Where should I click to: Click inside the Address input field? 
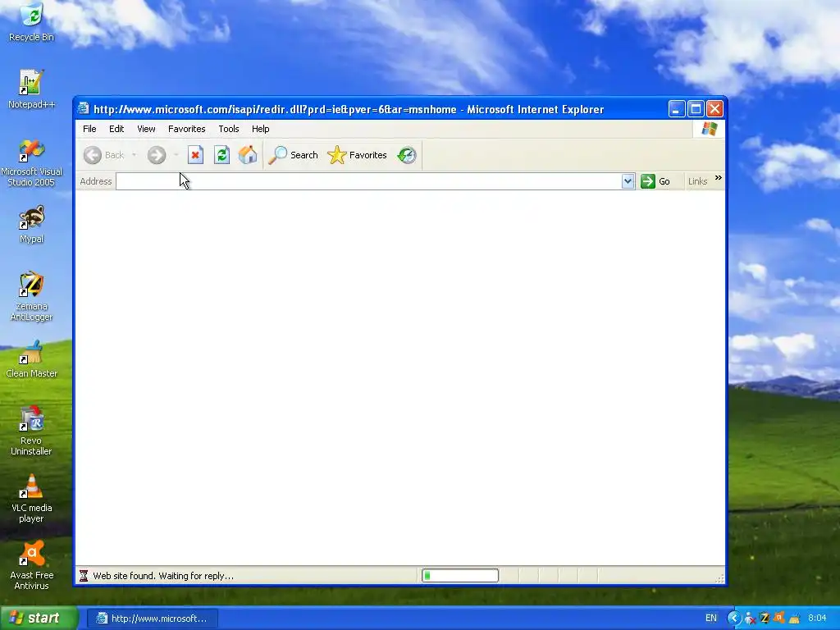[368, 181]
